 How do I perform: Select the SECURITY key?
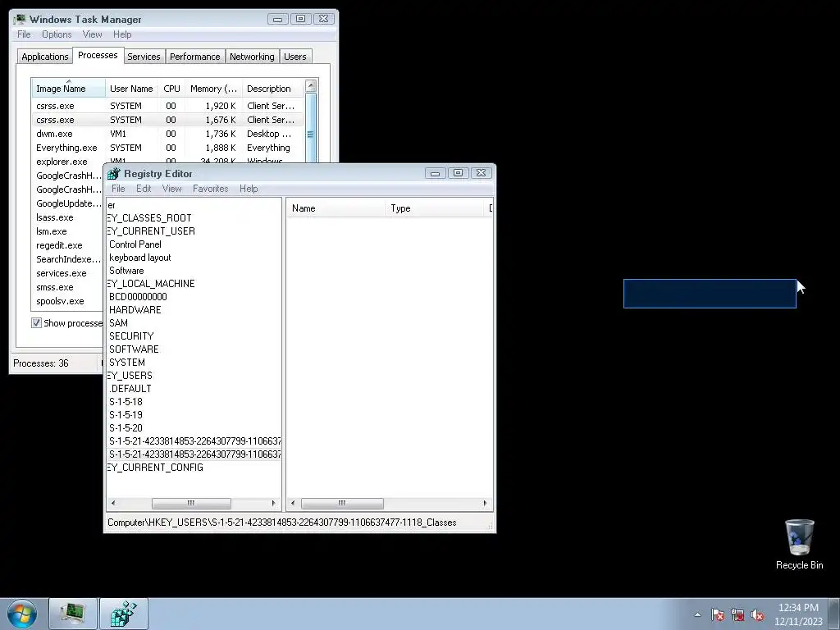pyautogui.click(x=131, y=336)
